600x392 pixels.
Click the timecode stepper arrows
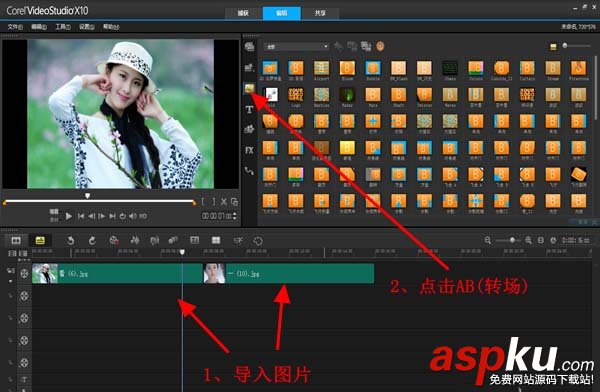click(235, 216)
